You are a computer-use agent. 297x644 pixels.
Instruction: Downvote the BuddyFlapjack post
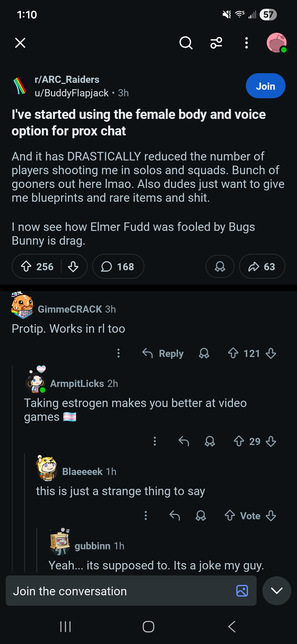73,266
